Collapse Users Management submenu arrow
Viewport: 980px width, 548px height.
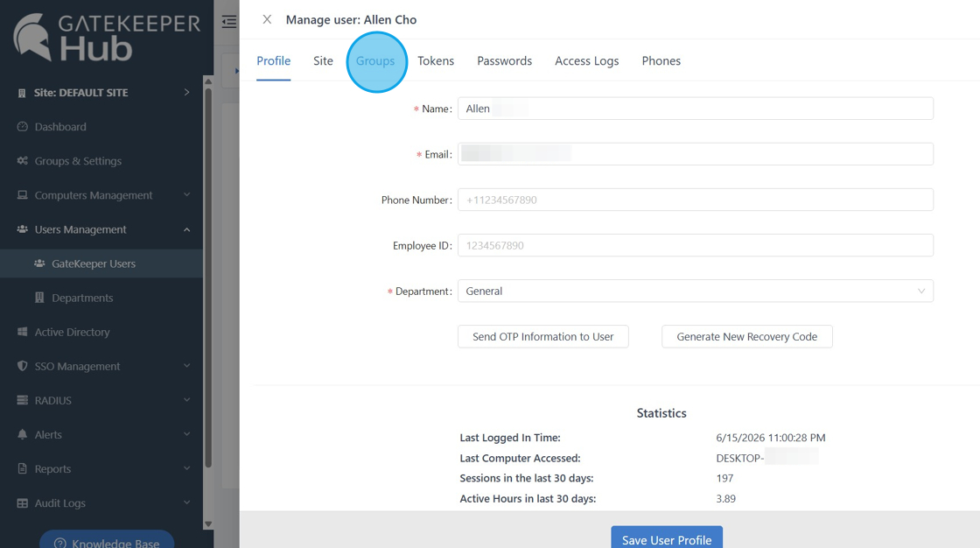(186, 229)
